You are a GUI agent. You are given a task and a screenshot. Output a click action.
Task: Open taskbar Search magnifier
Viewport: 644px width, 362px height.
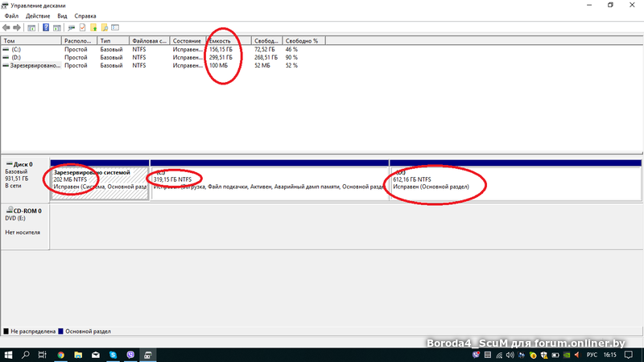tap(26, 355)
